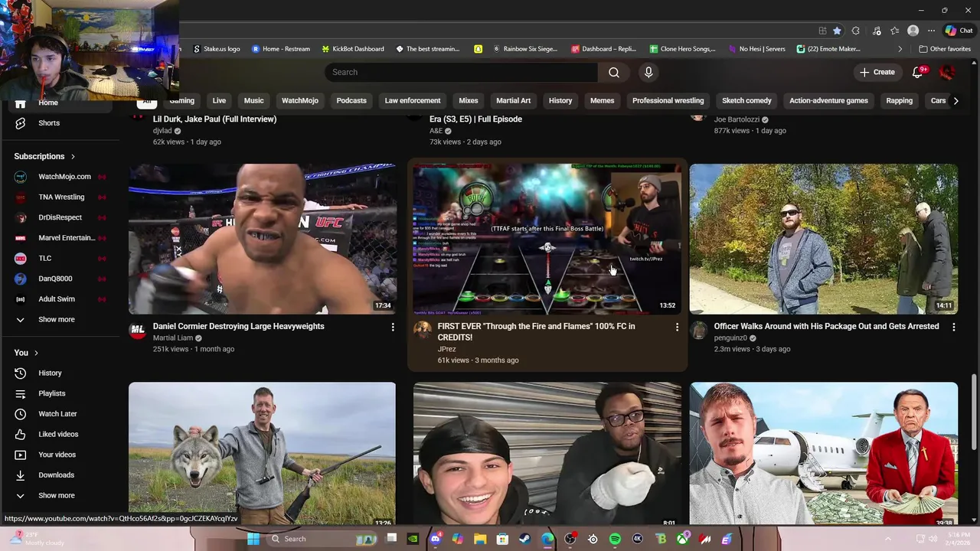This screenshot has height=551, width=980.
Task: Open Xbox app from the taskbar
Action: [x=682, y=539]
